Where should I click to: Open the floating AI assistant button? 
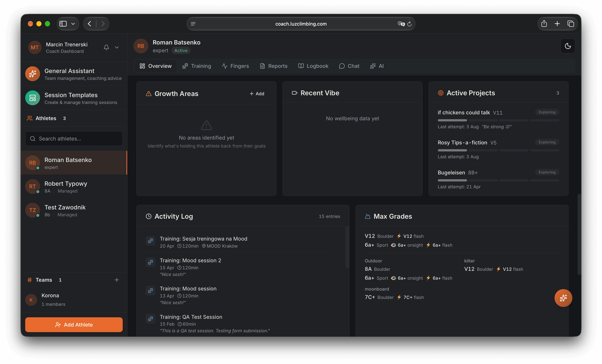click(563, 298)
